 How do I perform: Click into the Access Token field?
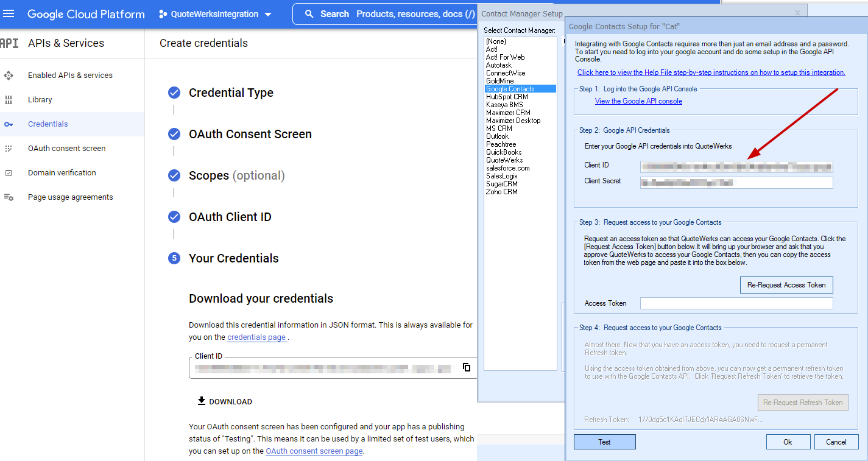click(x=736, y=303)
